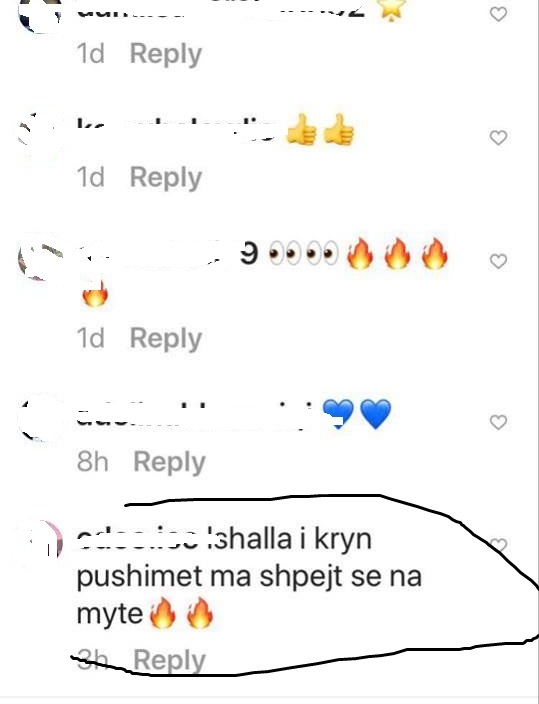Reply to the 8h-old blue hearts comment
Image resolution: width=539 pixels, height=704 pixels.
(x=169, y=462)
